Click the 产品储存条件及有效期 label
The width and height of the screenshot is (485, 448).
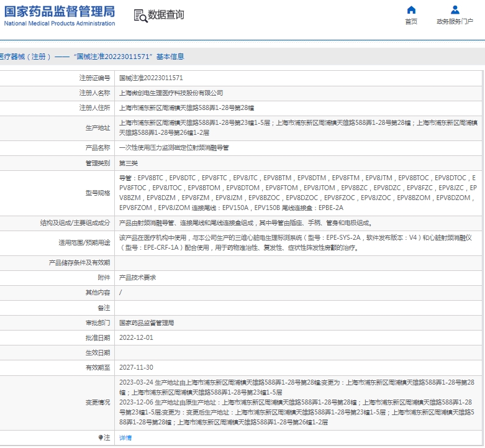pos(79,263)
